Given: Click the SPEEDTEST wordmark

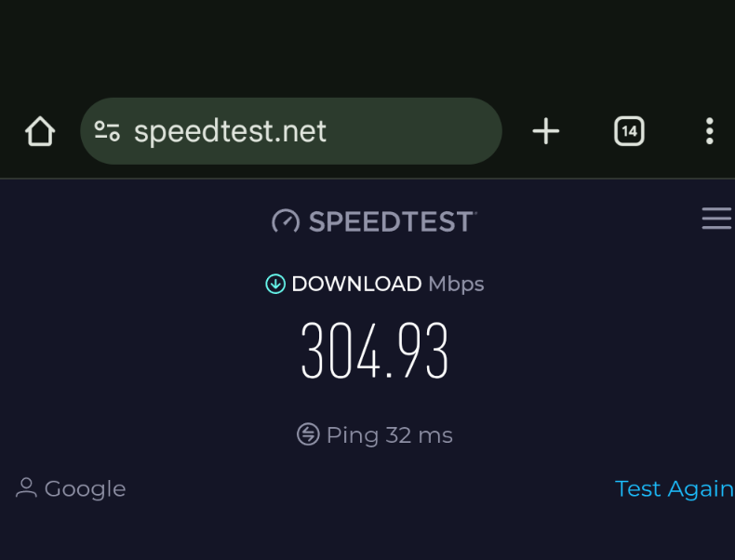Looking at the screenshot, I should click(393, 221).
